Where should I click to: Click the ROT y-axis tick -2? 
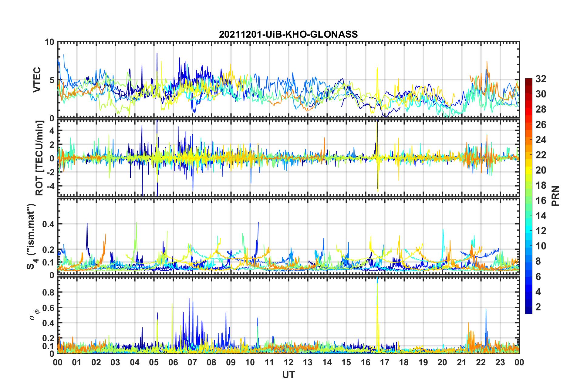[x=50, y=172]
